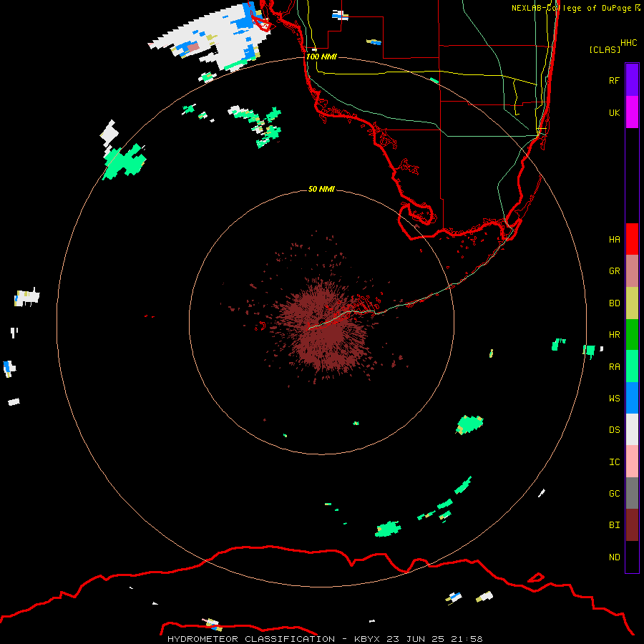Click the Hydrometeor Classification KBYX timestamp caption

point(325,639)
